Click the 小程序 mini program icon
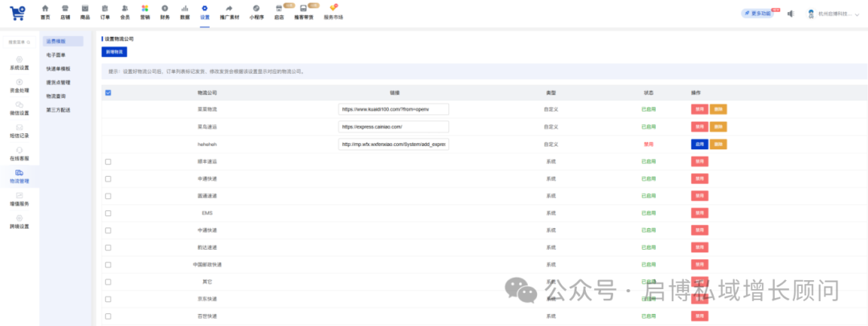Screen dimensions: 868x326 pyautogui.click(x=256, y=11)
